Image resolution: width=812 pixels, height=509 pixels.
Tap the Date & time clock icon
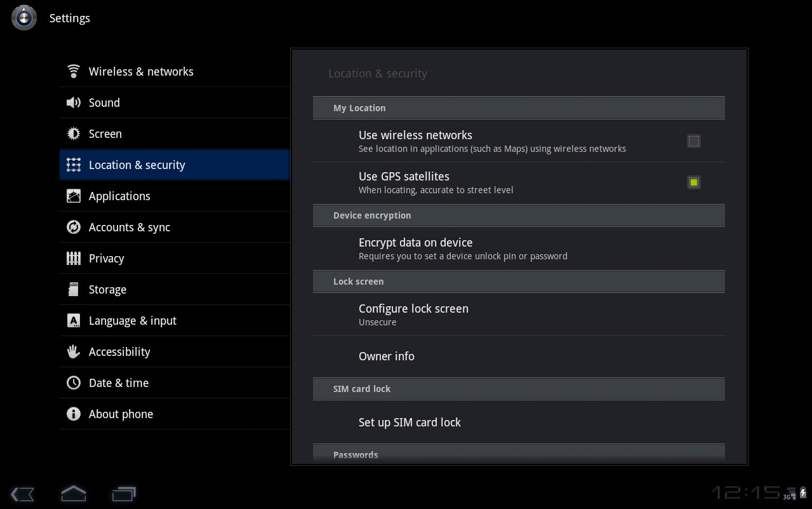[x=74, y=383]
